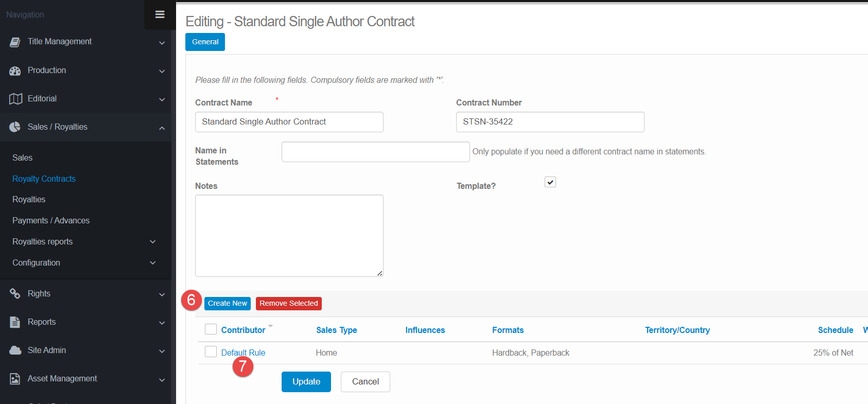Expand the Configuration submenu chevron
This screenshot has height=404, width=868.
[x=152, y=263]
